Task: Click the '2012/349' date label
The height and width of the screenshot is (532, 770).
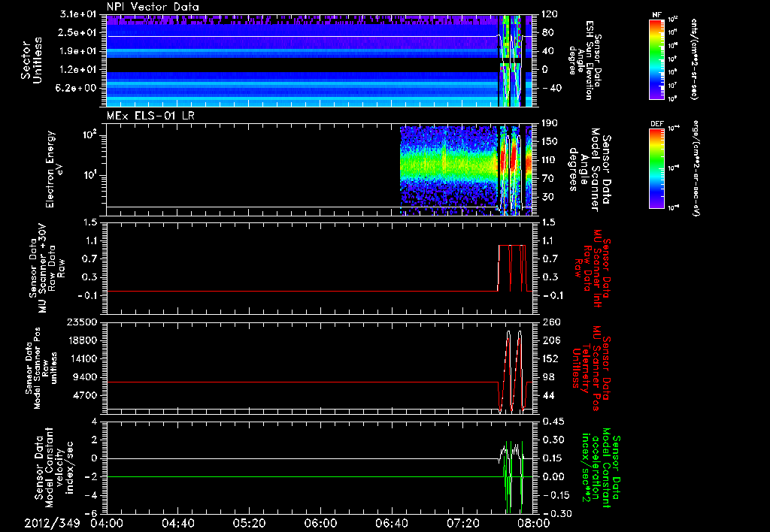Action: 52,523
